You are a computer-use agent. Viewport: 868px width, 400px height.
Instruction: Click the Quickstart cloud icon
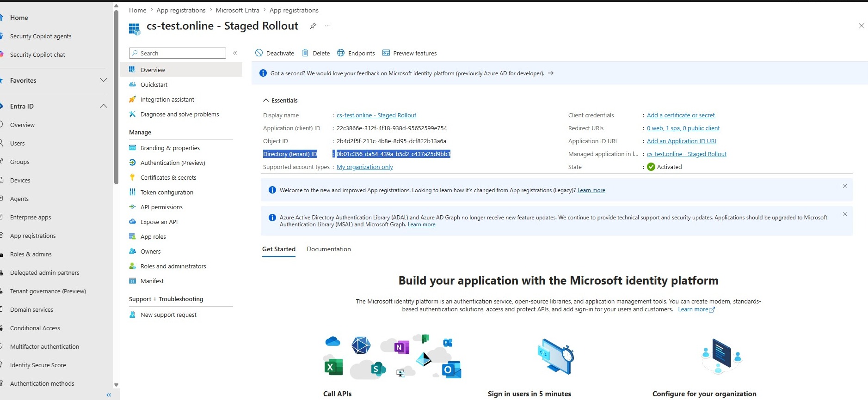tap(132, 85)
